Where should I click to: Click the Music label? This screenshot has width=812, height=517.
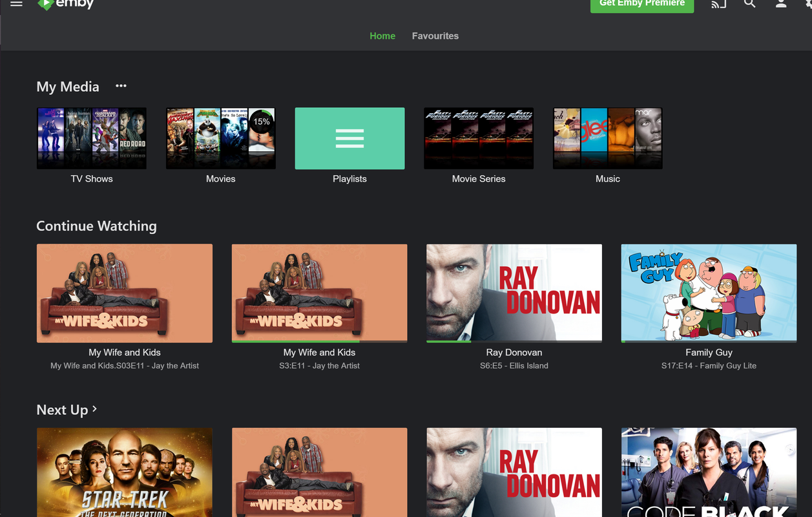point(608,179)
